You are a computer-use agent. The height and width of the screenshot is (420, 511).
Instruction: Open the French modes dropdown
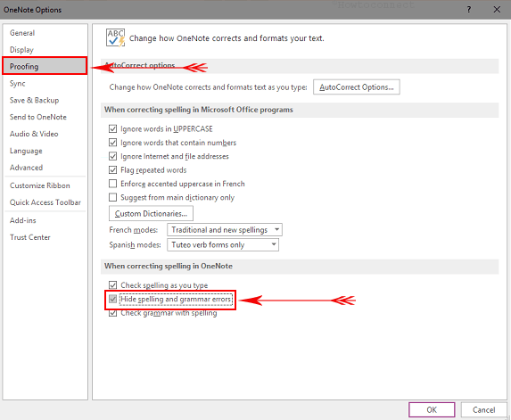tap(225, 230)
